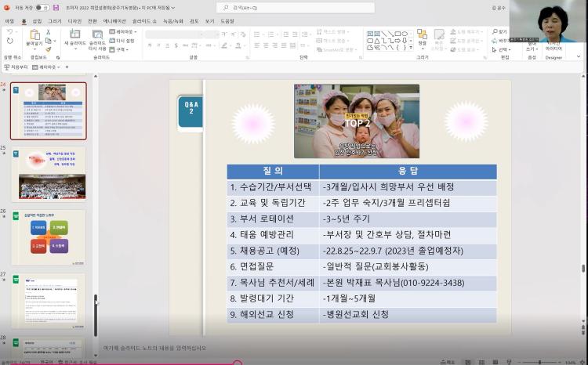Switch to the Slide Show (슬라이드 쇼) tab

point(143,21)
